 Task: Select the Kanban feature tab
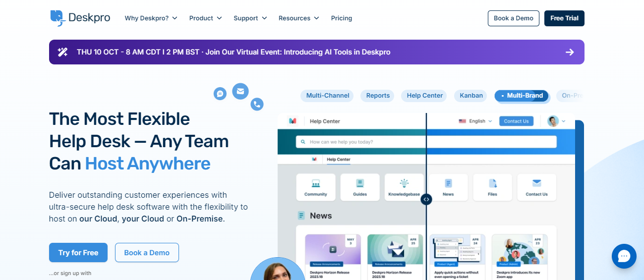tap(471, 96)
